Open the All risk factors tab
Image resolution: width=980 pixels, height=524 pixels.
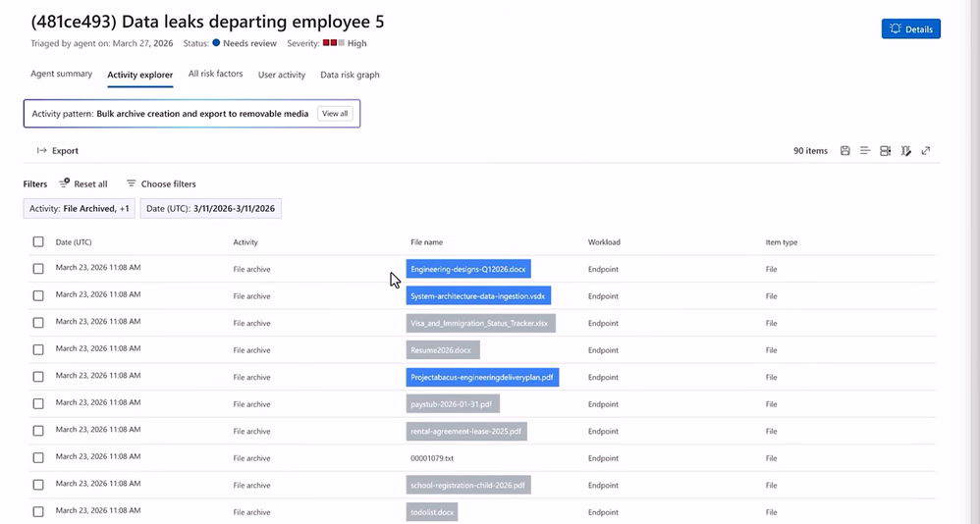(x=216, y=74)
